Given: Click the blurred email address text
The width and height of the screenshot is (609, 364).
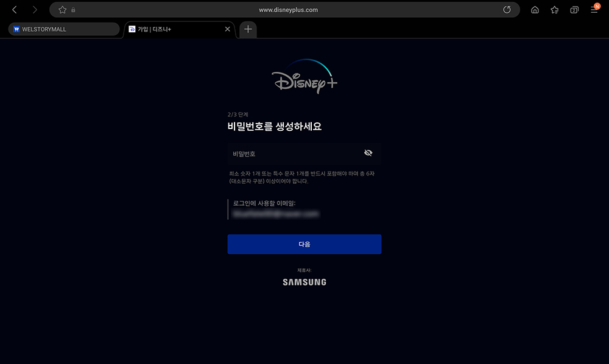Looking at the screenshot, I should (275, 214).
